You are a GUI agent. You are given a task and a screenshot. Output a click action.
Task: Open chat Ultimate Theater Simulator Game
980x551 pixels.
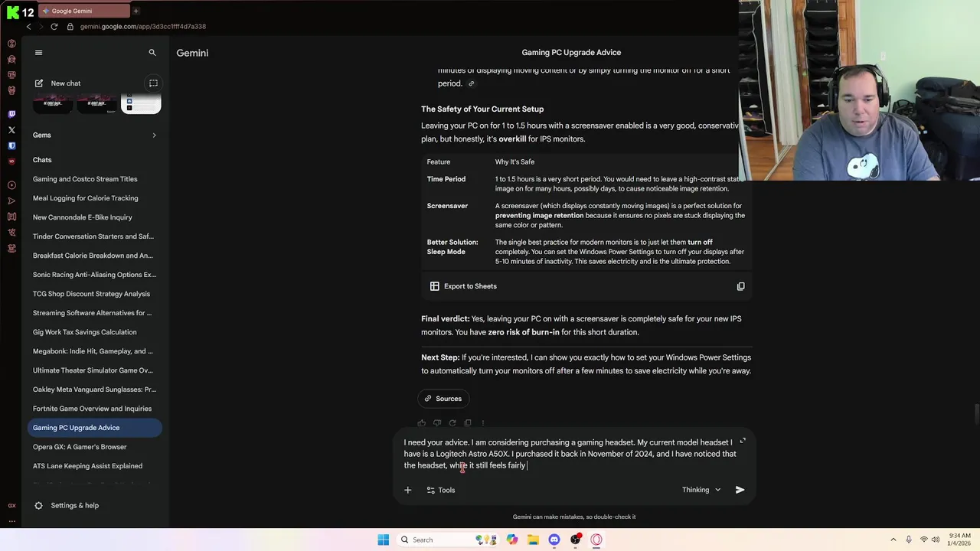point(94,370)
